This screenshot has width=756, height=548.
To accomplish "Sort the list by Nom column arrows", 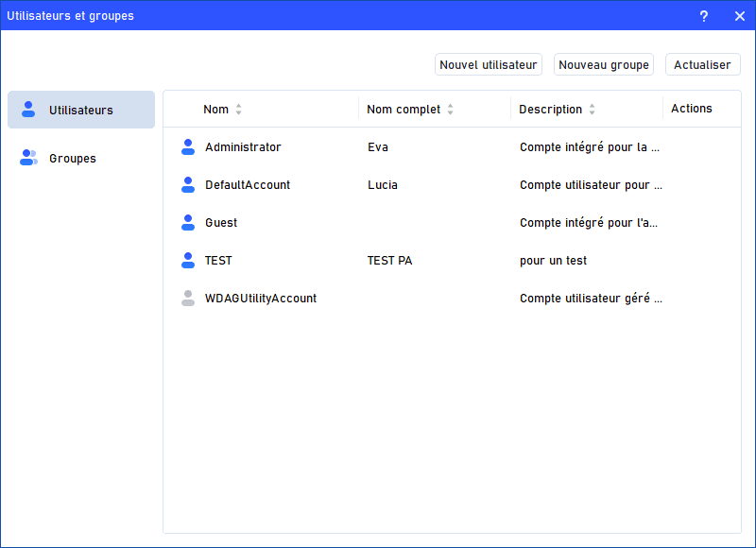I will tap(238, 110).
